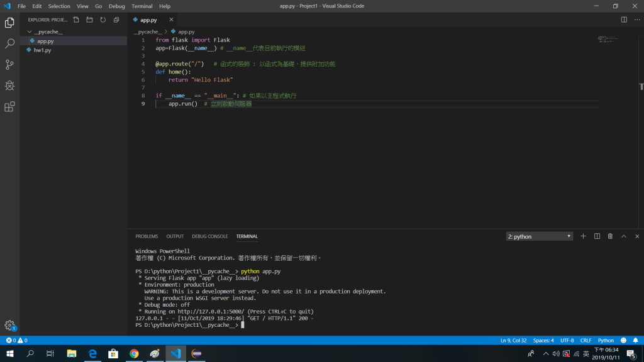Click code line number 5 in the gutter

coord(143,72)
